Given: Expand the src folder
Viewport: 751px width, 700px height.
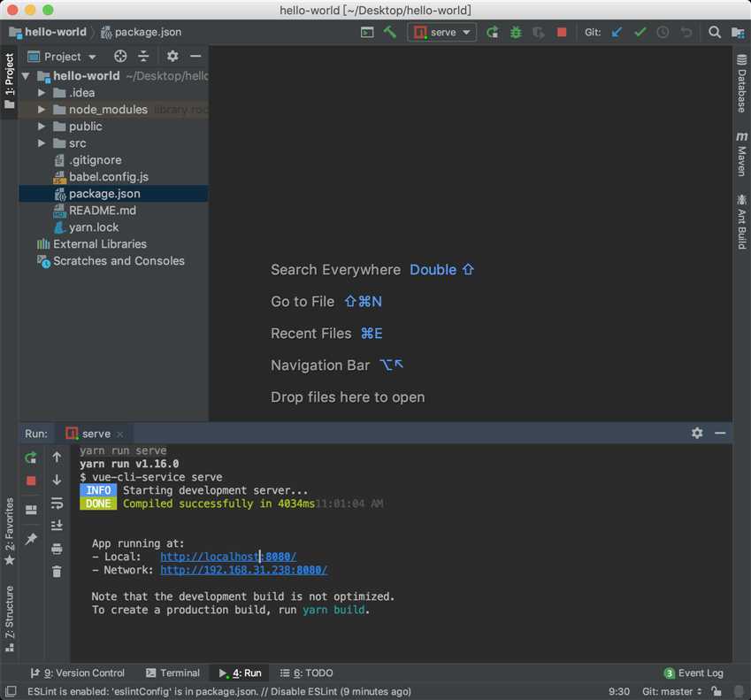Looking at the screenshot, I should pos(42,143).
